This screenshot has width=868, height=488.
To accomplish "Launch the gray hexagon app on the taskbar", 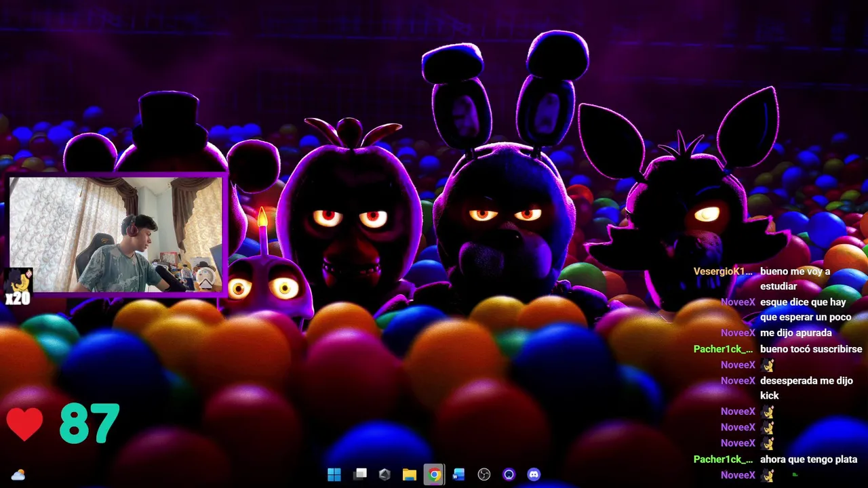I will [x=384, y=474].
